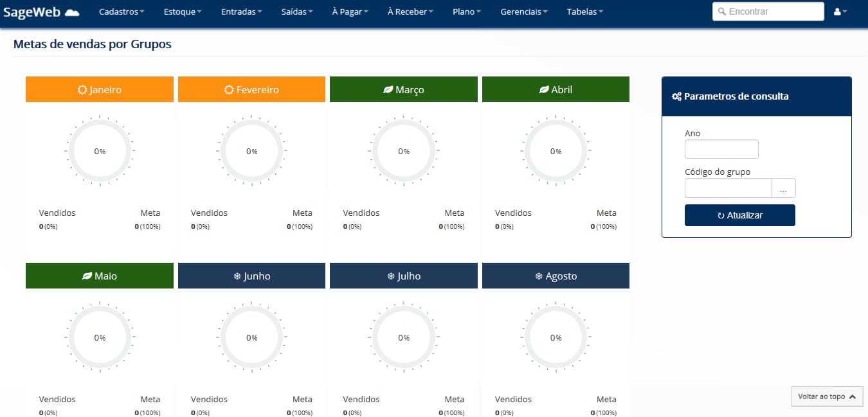This screenshot has height=417, width=868.
Task: Click the Vendidos 0 (0%) value under Fevereiro
Action: coord(201,226)
